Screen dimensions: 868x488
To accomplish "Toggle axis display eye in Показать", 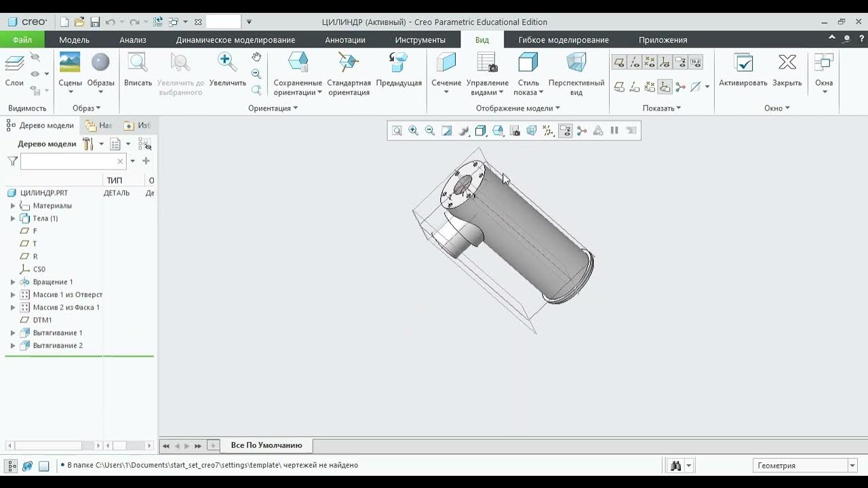I will coord(635,63).
